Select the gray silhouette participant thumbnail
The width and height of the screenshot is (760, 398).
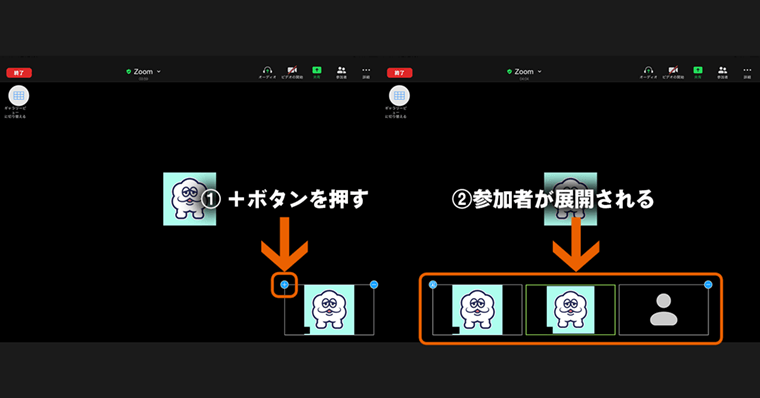coord(664,310)
